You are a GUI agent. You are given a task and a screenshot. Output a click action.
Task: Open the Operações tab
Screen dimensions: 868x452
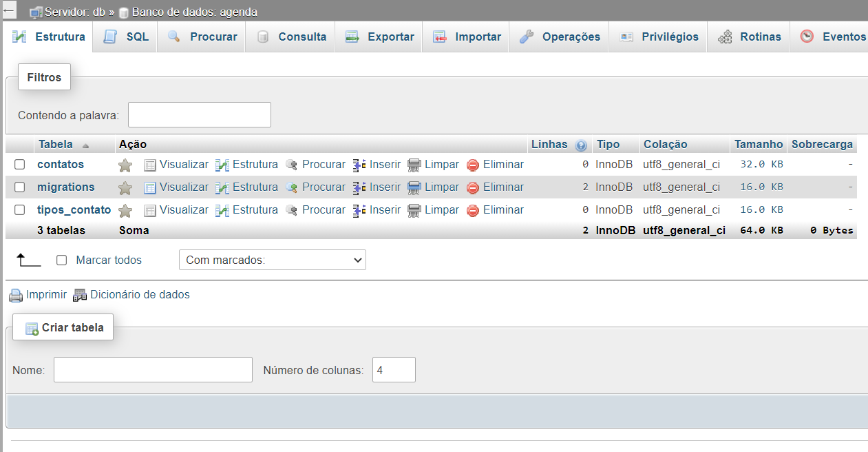click(x=560, y=37)
